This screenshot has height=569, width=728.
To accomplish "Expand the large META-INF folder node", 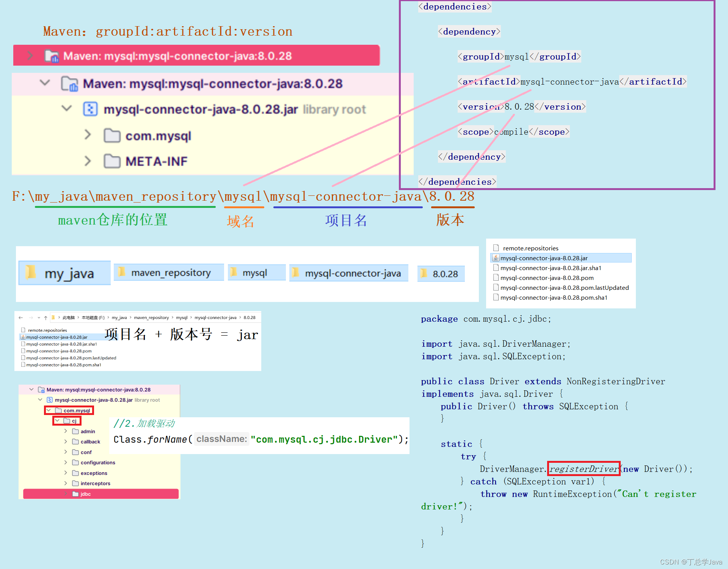I will (x=88, y=161).
